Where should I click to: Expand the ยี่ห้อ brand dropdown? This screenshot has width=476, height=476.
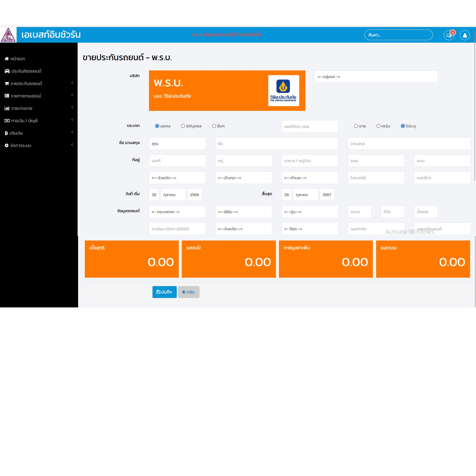tap(243, 212)
